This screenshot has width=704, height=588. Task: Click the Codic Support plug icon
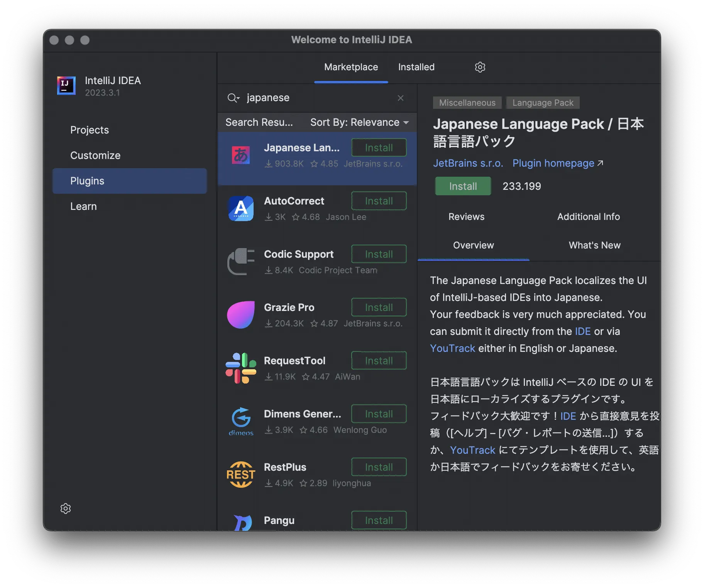(x=241, y=262)
